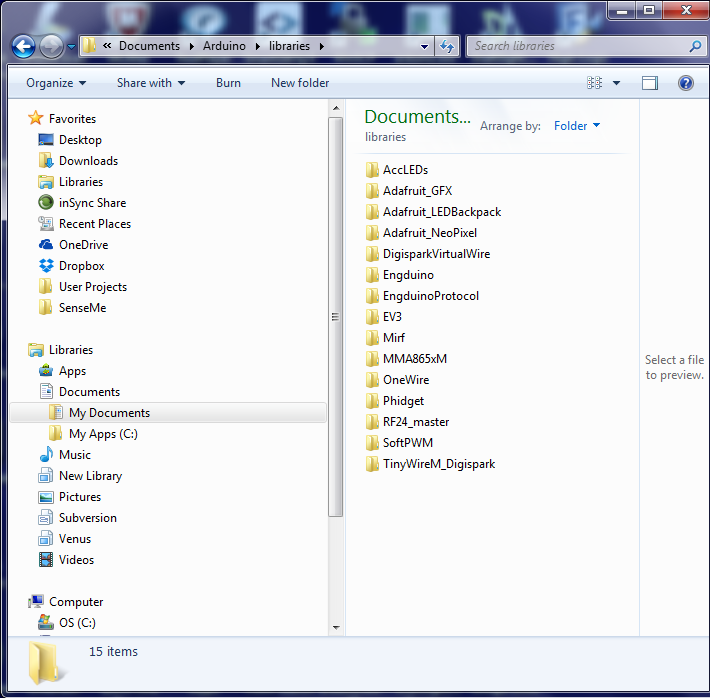Select the DigisparkVirtualWire folder
Screen dimensions: 710x698
[427, 254]
